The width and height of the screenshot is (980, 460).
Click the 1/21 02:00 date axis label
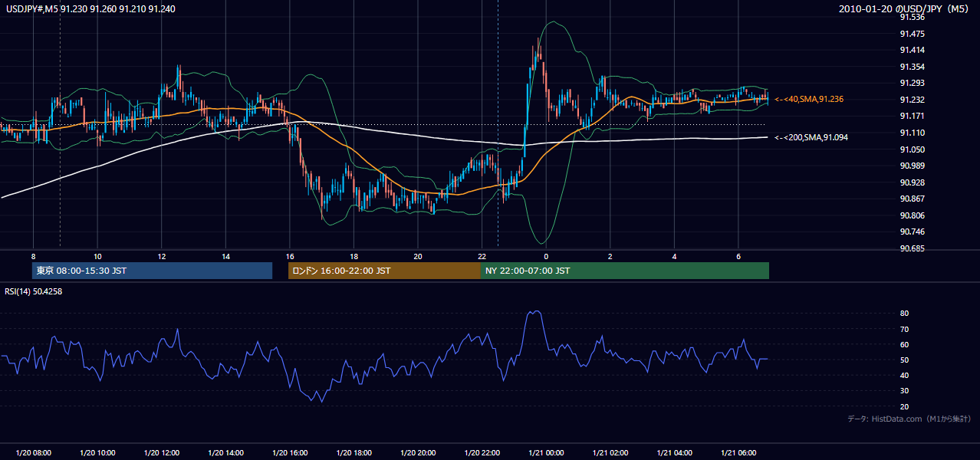(610, 453)
